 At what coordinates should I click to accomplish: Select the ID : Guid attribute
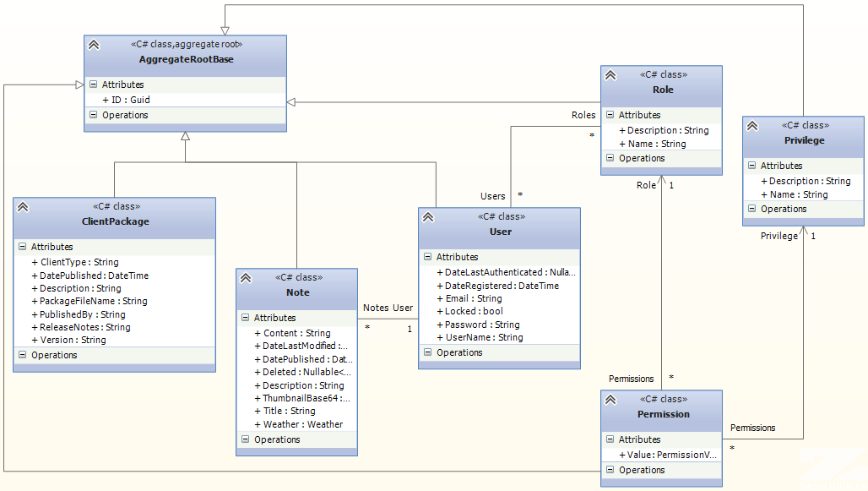[x=130, y=100]
